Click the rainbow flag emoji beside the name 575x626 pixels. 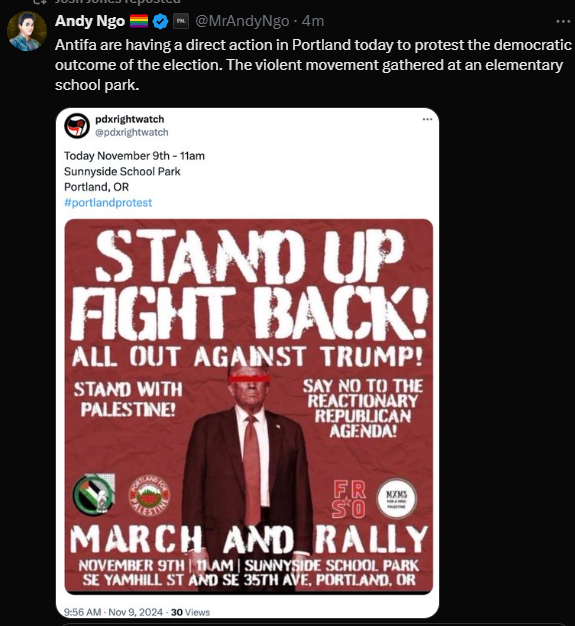click(x=139, y=21)
